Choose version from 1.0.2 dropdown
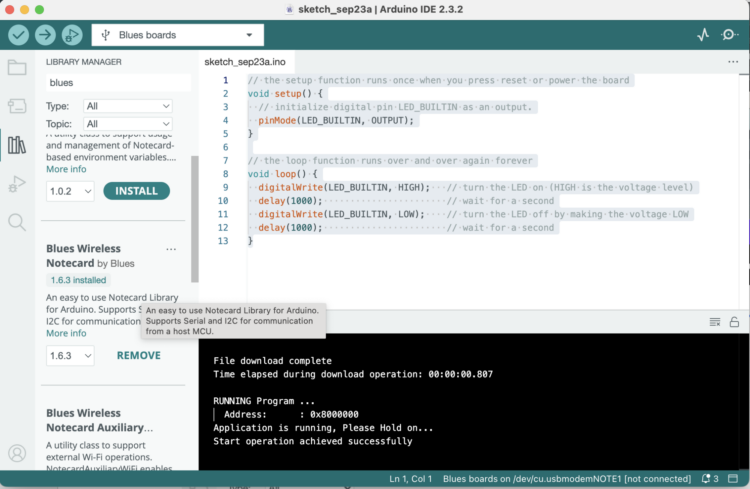The image size is (750, 489). [x=70, y=191]
